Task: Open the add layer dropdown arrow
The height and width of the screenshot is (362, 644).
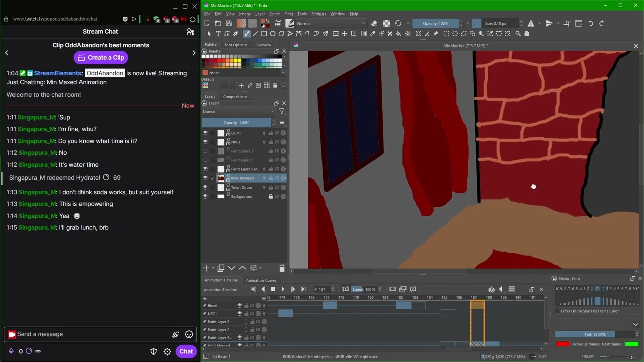Action: [x=213, y=268]
